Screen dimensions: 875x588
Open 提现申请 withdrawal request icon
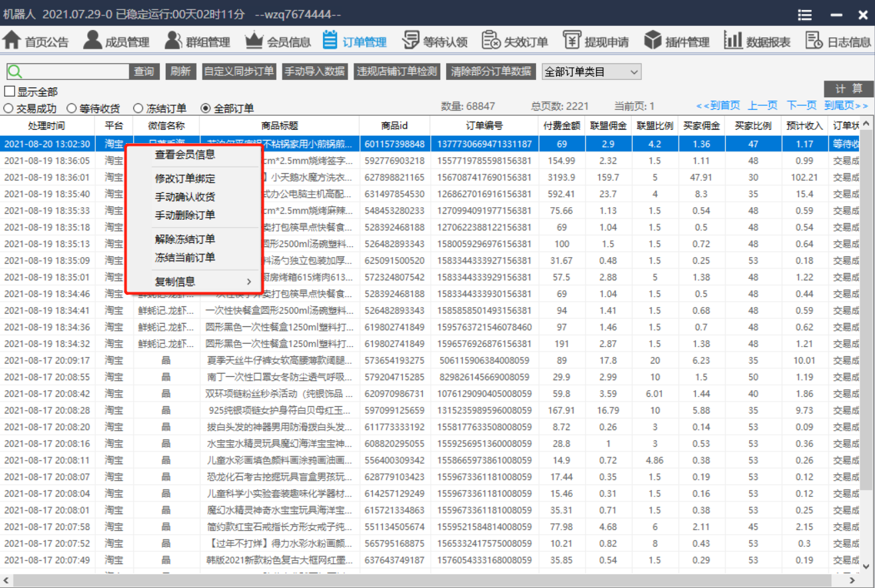(572, 40)
